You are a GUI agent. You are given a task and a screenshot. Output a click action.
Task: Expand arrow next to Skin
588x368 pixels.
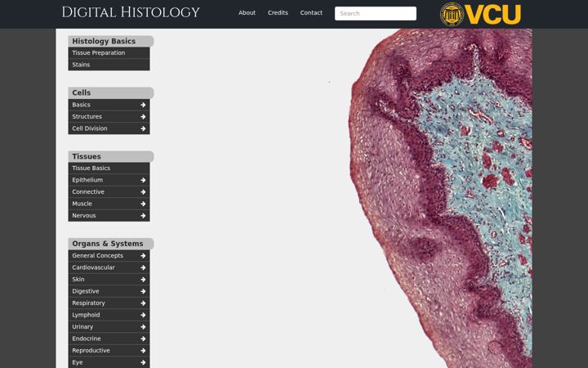(x=143, y=280)
